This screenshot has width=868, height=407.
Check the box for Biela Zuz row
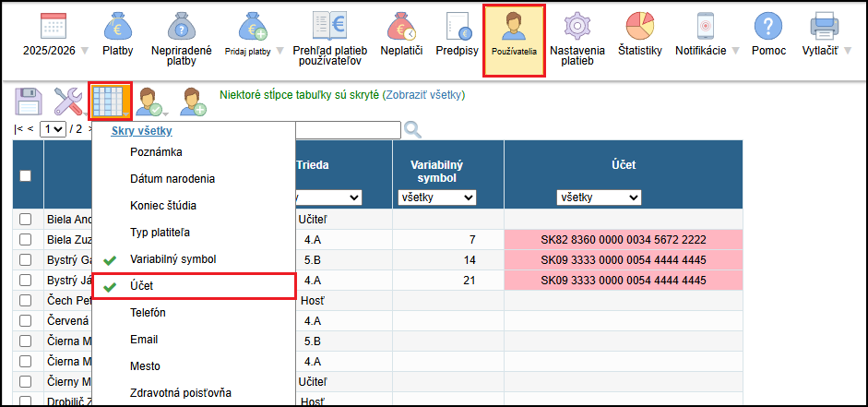click(x=26, y=240)
